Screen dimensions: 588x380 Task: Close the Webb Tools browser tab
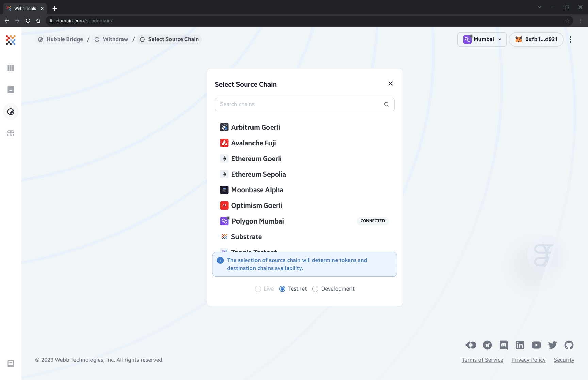click(x=42, y=9)
